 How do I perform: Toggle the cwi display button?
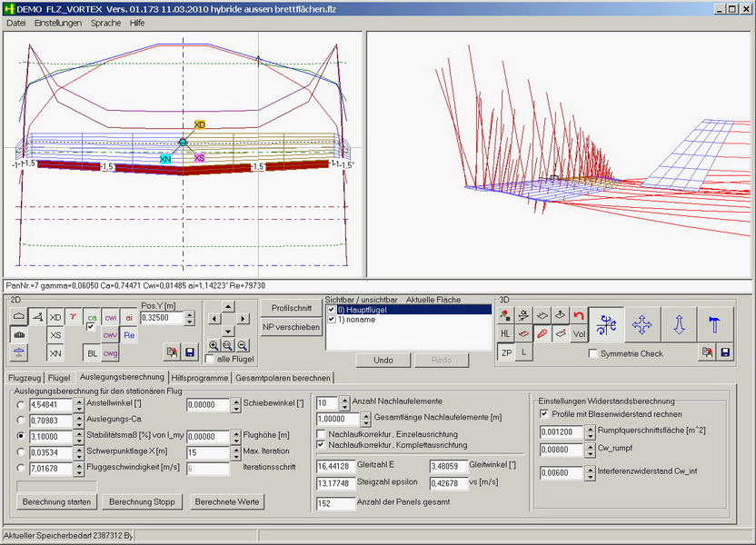point(110,317)
